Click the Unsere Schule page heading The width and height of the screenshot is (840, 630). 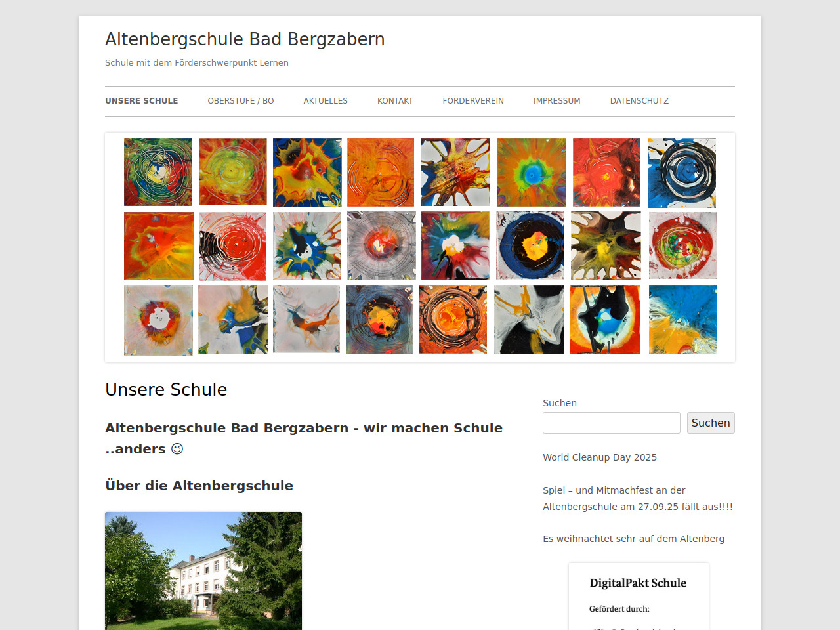tap(166, 390)
